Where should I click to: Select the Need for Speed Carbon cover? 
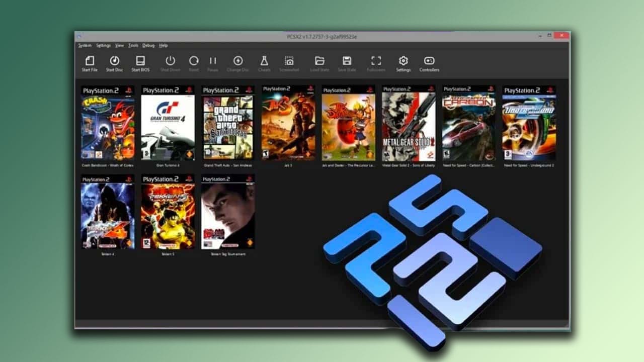click(469, 123)
